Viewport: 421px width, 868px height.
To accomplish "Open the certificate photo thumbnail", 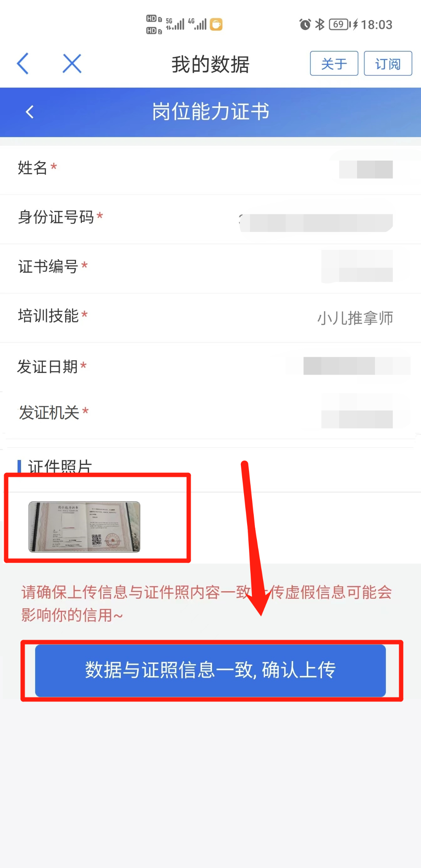I will [x=84, y=527].
